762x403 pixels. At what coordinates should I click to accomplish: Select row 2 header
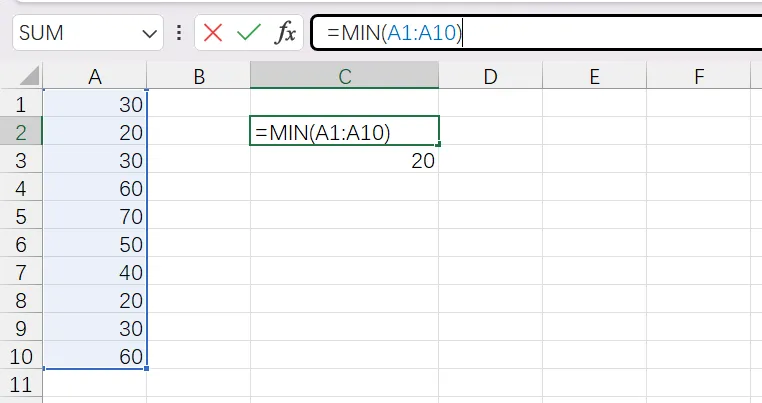(21, 132)
